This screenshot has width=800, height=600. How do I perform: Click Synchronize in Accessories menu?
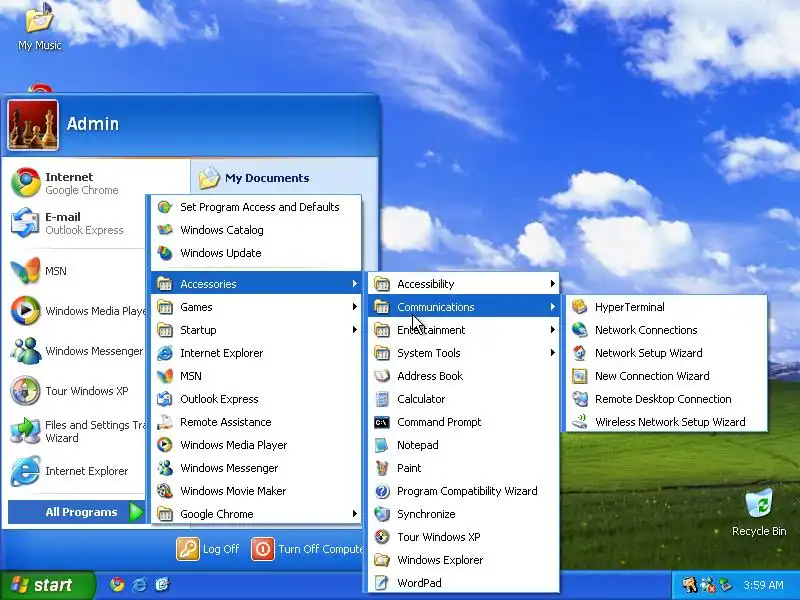coord(463,513)
